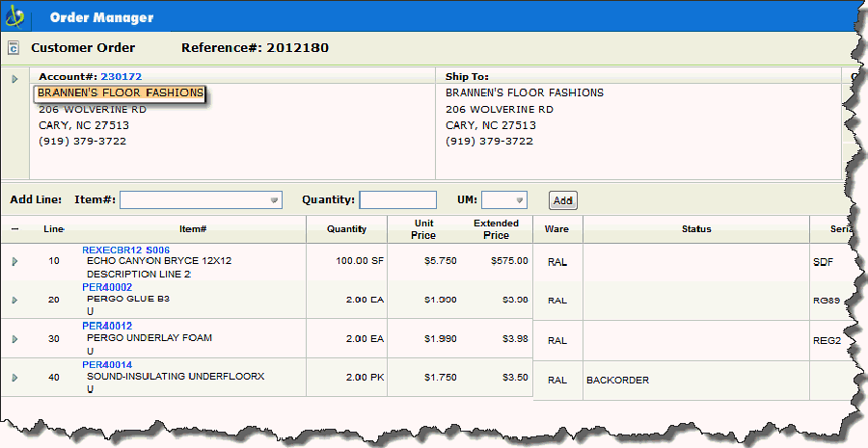Open account number 230172 link
This screenshot has width=868, height=448.
coord(121,76)
